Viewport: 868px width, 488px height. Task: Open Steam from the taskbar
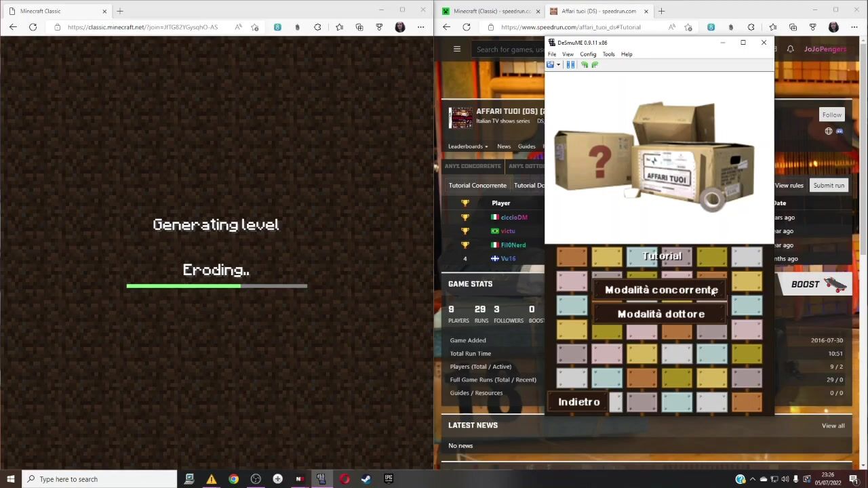click(x=366, y=479)
